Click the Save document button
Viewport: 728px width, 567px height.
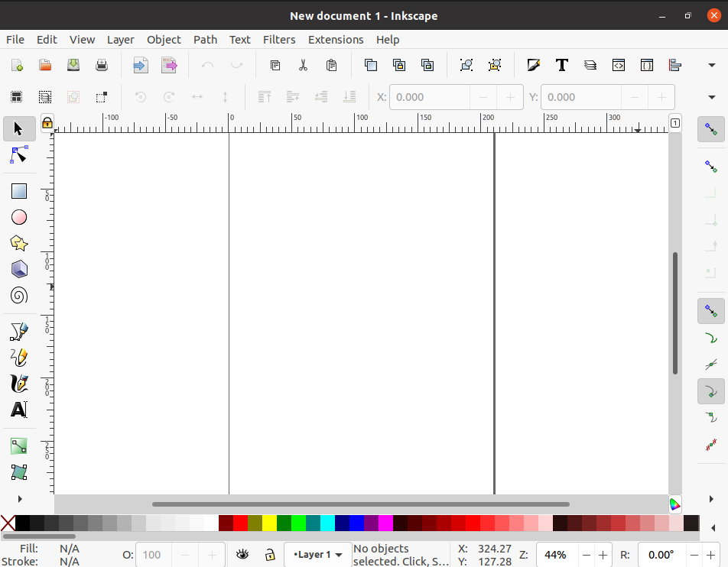73,65
